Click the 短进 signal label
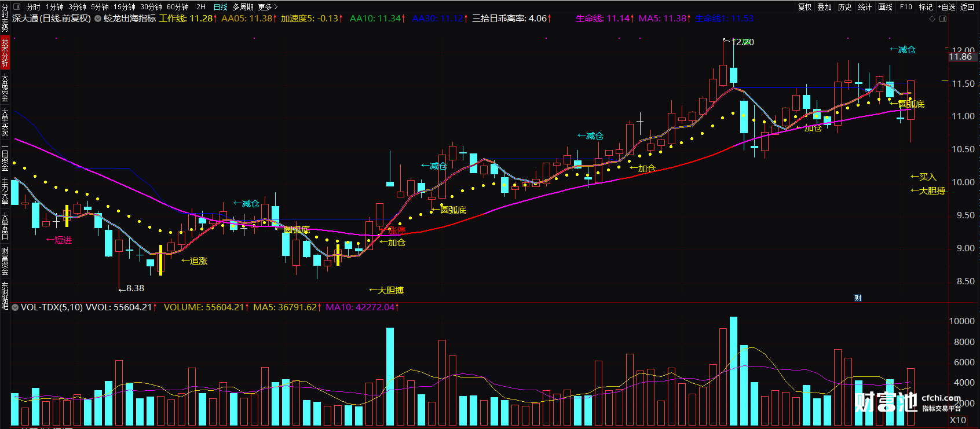Viewport: 980px width, 429px height. pyautogui.click(x=59, y=240)
